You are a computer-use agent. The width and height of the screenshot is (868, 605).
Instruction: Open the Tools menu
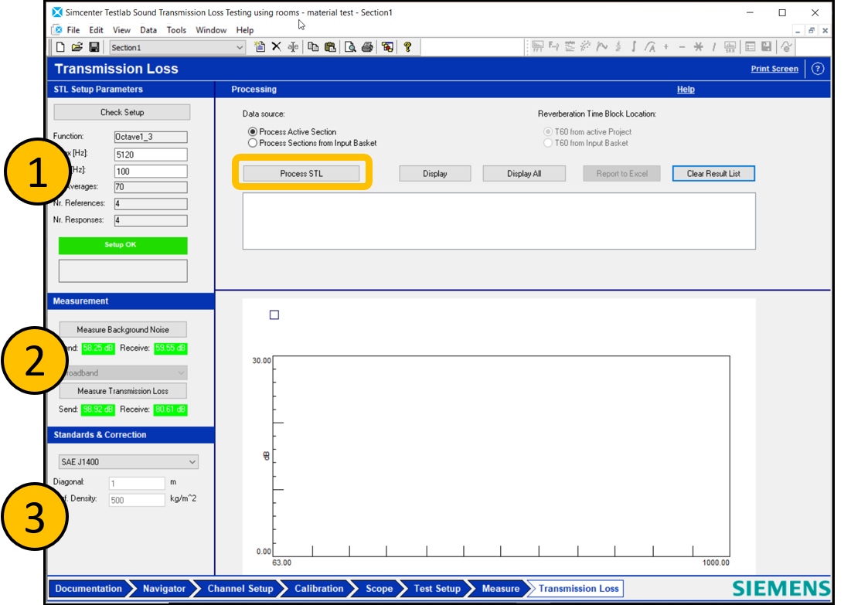pos(176,30)
